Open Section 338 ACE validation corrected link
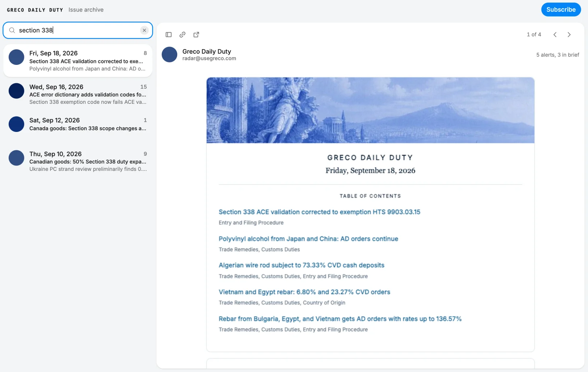 (x=319, y=212)
